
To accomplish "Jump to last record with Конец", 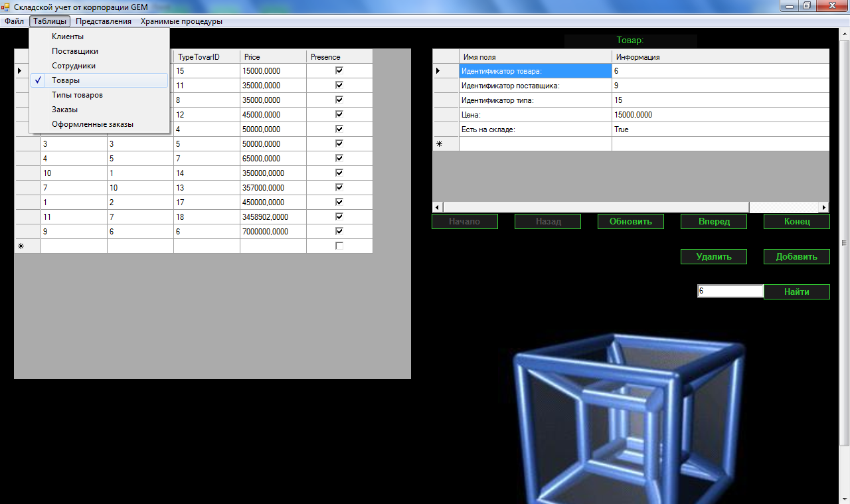I will tap(797, 222).
